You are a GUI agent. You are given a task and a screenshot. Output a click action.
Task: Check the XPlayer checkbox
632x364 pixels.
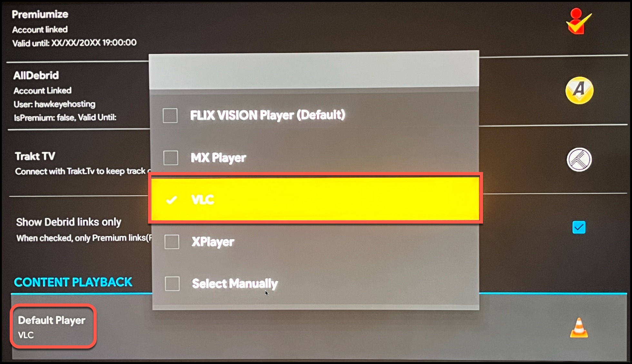(172, 242)
